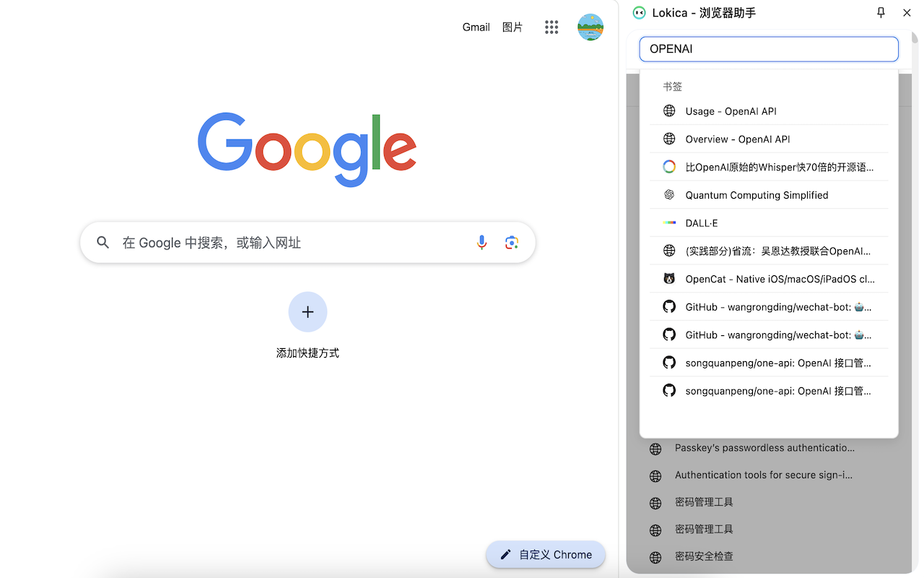Open Passkey's passwordless authentication bookmark

click(764, 448)
